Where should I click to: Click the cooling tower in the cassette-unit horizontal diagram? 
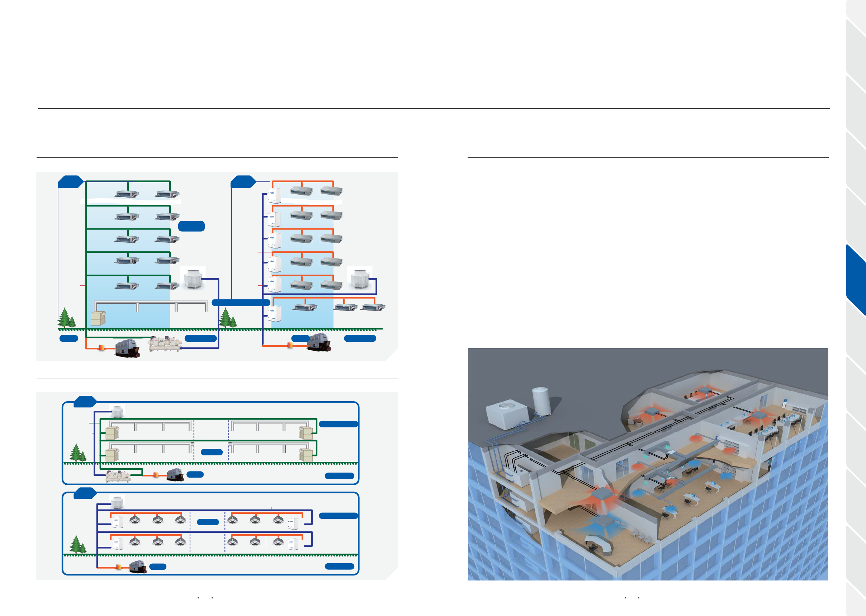pos(117,502)
